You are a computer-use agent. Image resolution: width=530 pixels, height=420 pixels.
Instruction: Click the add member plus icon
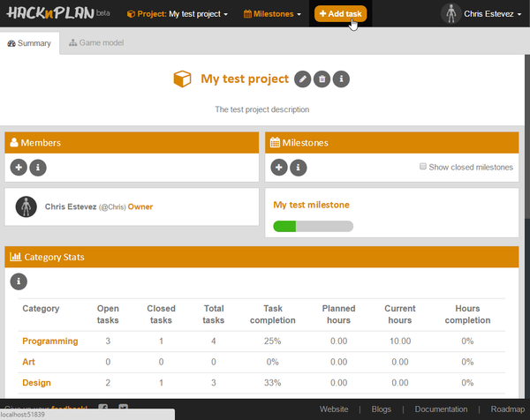click(x=19, y=168)
